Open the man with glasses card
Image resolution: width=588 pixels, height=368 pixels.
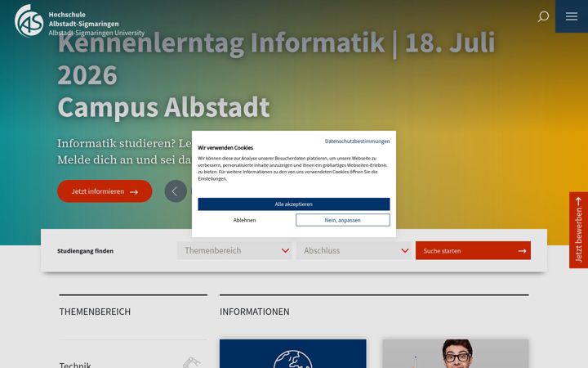[x=455, y=354]
